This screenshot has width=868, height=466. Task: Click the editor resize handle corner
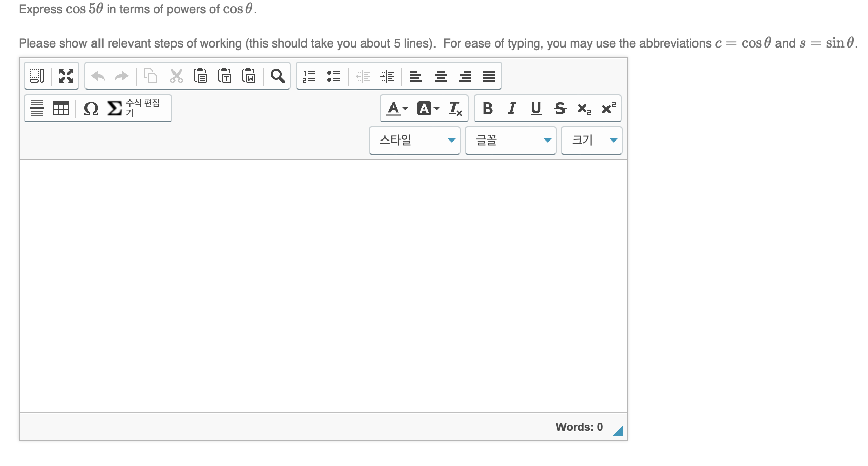pos(618,431)
